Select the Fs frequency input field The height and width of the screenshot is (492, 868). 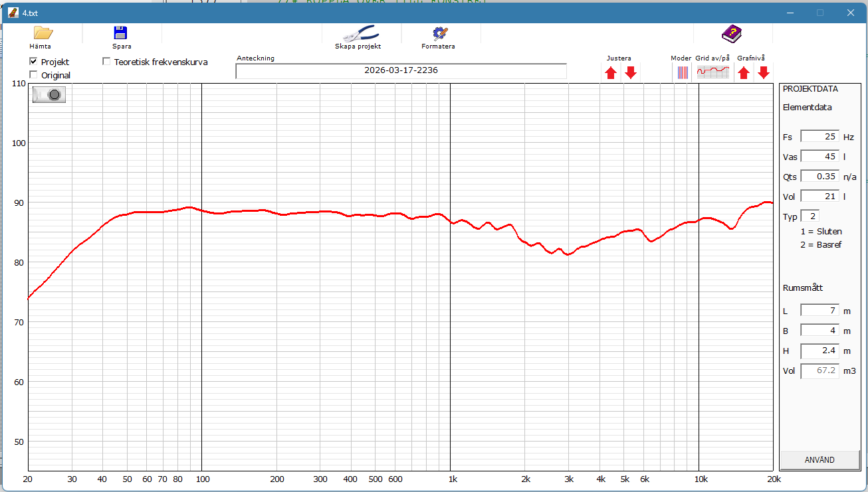coord(819,137)
